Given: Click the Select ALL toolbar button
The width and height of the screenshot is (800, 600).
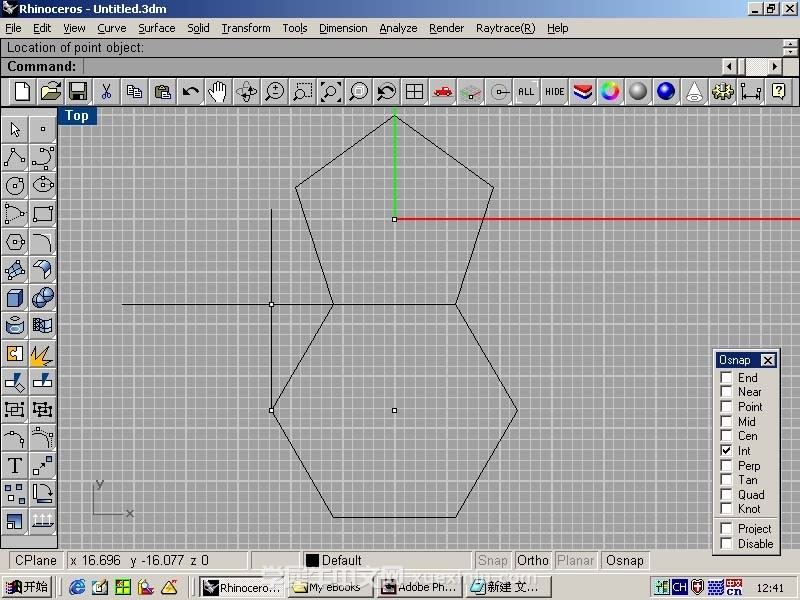Looking at the screenshot, I should (526, 92).
